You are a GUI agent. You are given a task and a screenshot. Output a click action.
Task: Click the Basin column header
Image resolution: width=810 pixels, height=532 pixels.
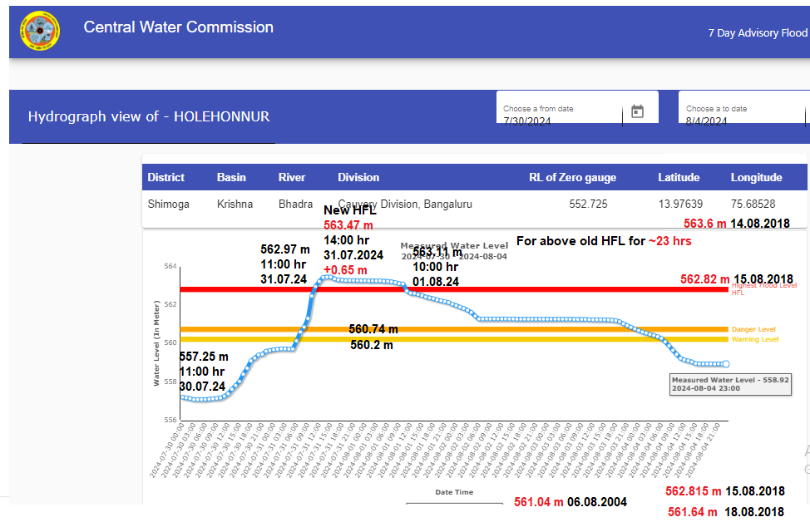[x=231, y=177]
